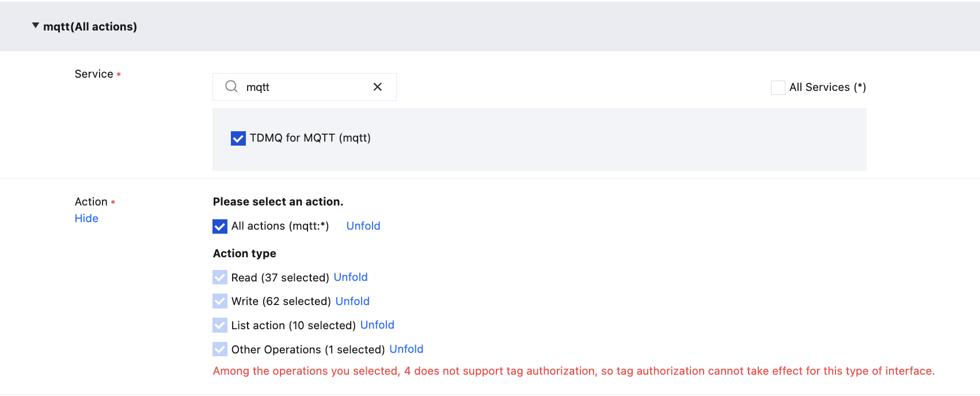Enable the All Services (*) checkbox

pyautogui.click(x=778, y=87)
